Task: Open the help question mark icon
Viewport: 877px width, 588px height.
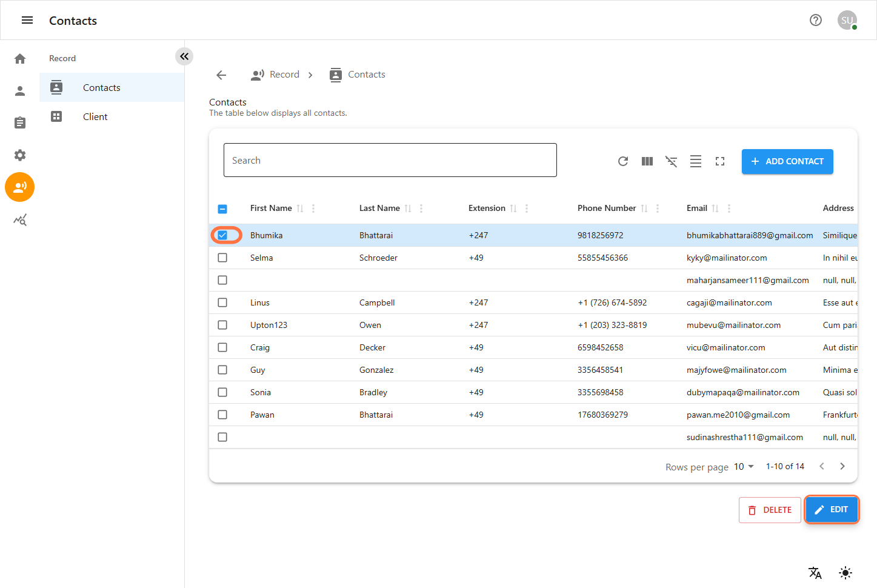Action: tap(815, 20)
